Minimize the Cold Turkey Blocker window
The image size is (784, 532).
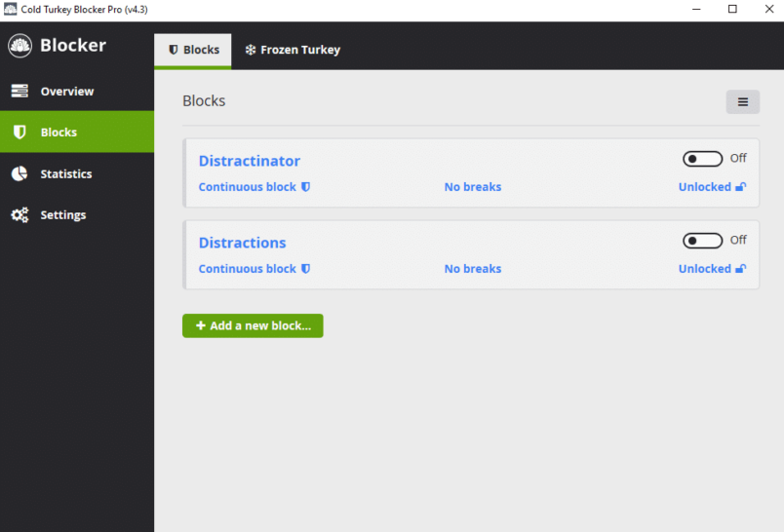click(x=696, y=9)
